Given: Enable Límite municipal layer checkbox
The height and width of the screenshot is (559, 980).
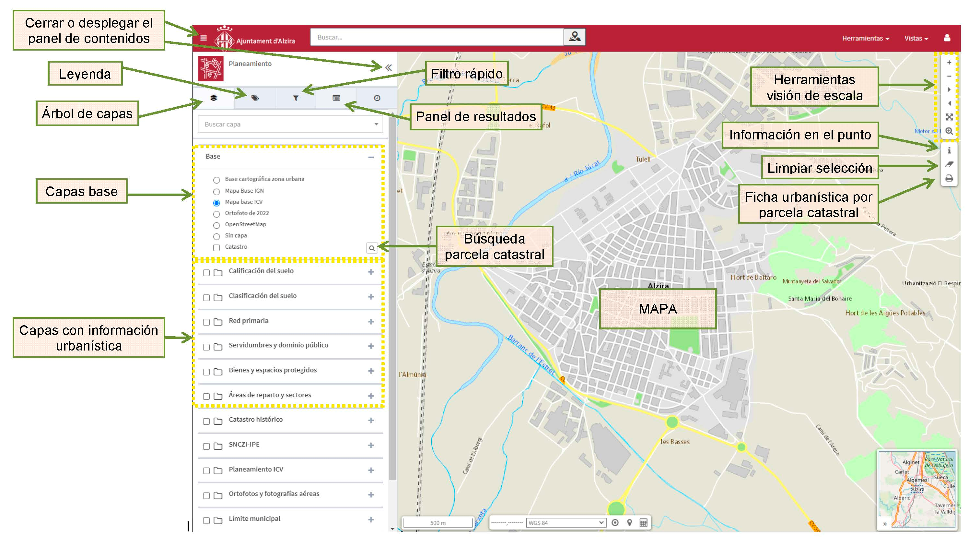Looking at the screenshot, I should click(x=206, y=521).
